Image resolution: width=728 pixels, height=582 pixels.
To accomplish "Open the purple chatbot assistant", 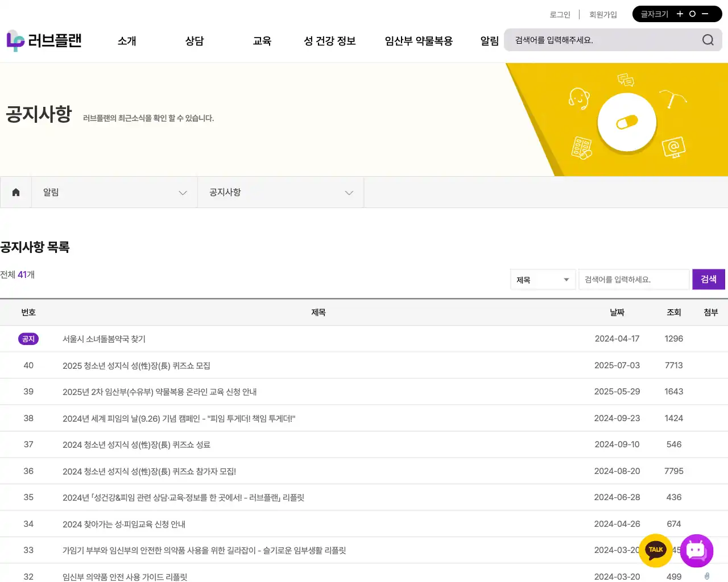I will point(696,550).
